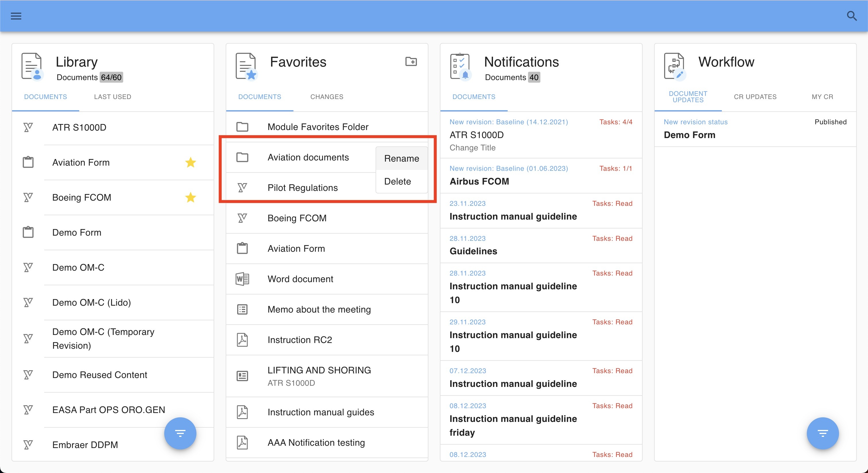Select Delete from the context menu
The height and width of the screenshot is (473, 868).
397,181
